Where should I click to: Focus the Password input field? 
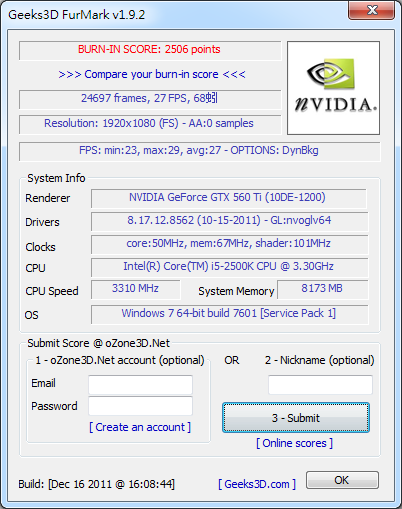[140, 406]
